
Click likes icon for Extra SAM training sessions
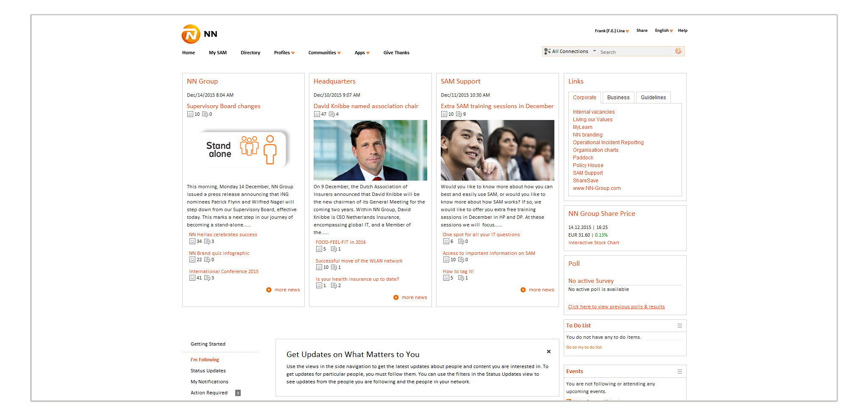tap(444, 114)
